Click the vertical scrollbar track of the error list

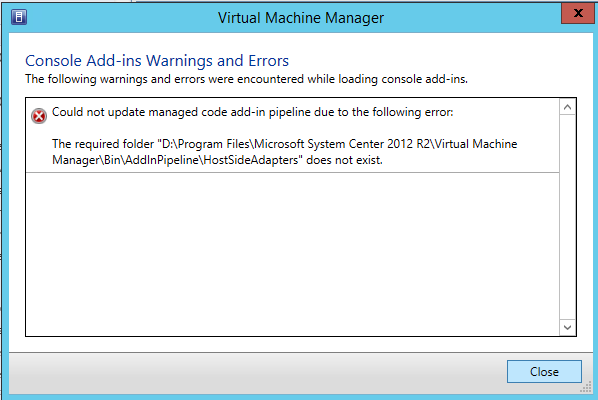[x=567, y=217]
